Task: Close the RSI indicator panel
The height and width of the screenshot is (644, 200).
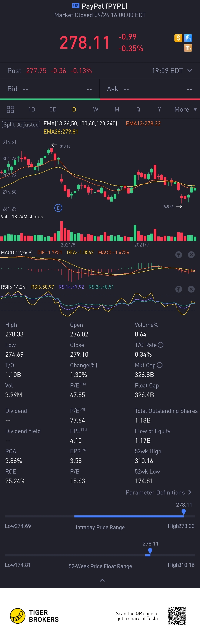Action: pyautogui.click(x=191, y=289)
